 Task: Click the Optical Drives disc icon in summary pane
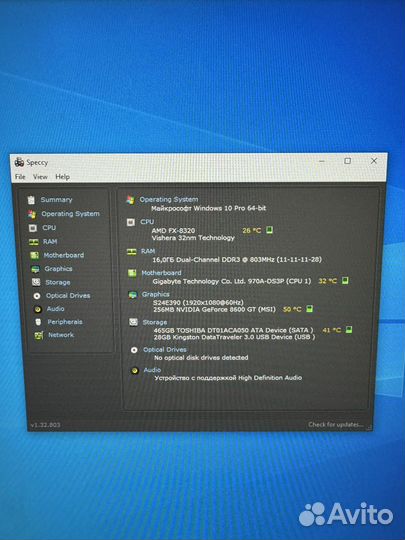(x=134, y=350)
